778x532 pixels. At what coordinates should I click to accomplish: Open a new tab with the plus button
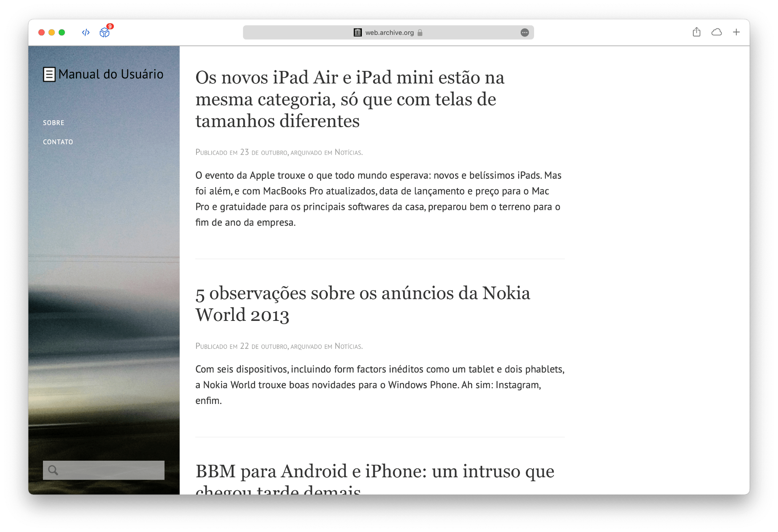(736, 32)
